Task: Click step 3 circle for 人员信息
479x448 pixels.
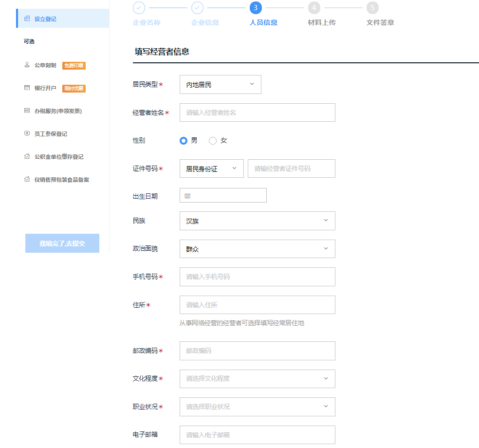Action: [256, 8]
